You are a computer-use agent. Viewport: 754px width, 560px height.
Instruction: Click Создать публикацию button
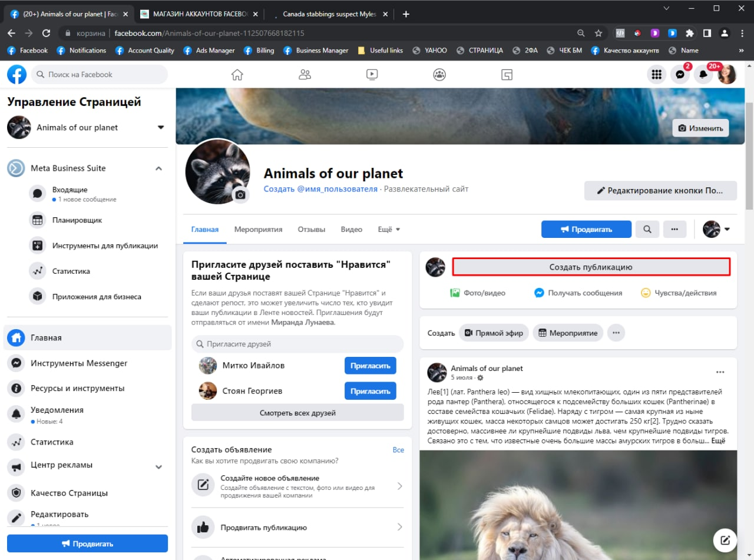(x=591, y=267)
